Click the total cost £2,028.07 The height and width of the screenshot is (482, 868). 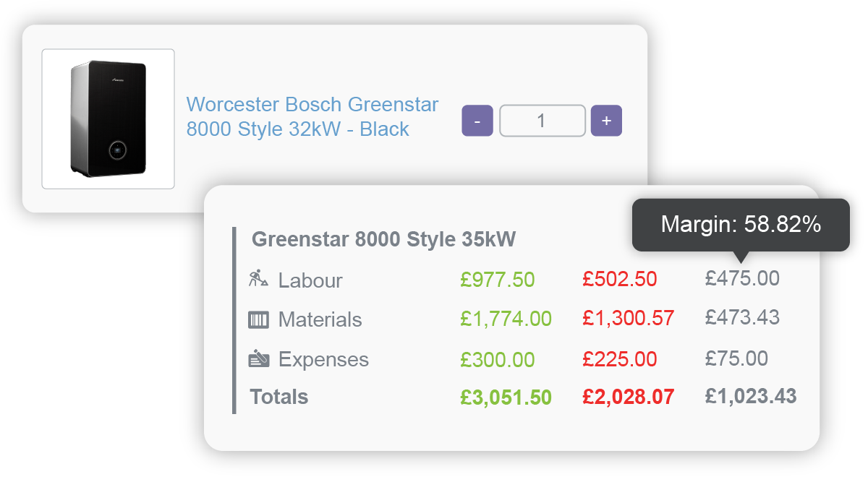[x=629, y=397]
